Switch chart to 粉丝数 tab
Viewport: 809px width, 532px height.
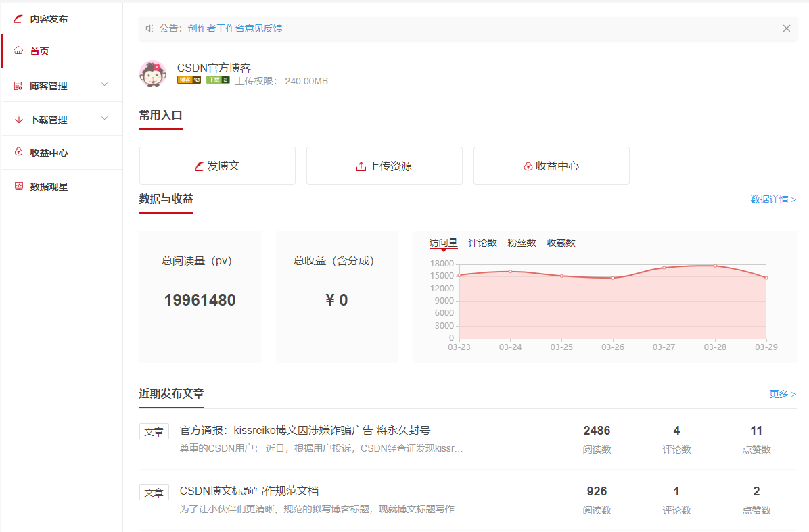click(x=522, y=243)
